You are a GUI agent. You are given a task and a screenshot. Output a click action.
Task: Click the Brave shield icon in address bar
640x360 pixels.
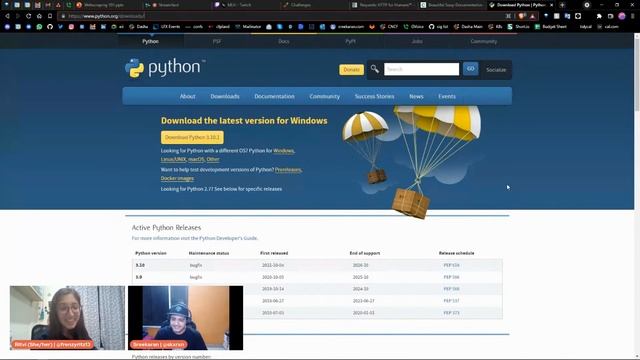[x=522, y=16]
